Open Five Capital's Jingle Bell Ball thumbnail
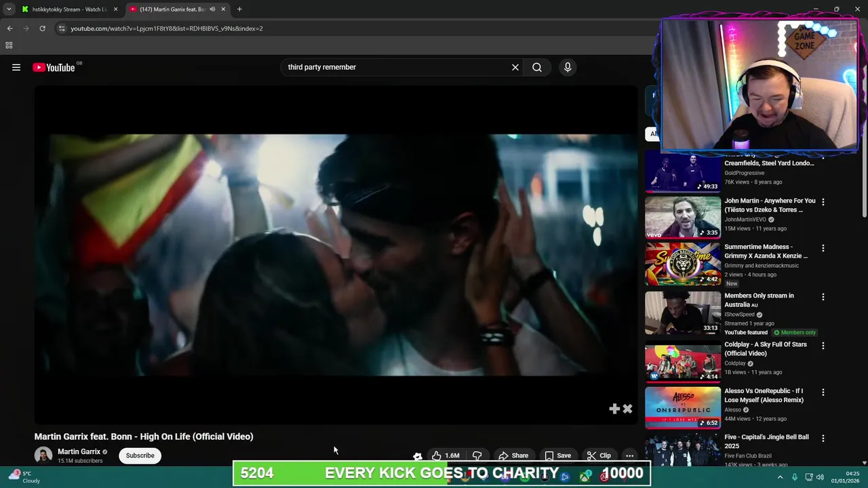Screen dimensions: 868x488 click(x=683, y=451)
